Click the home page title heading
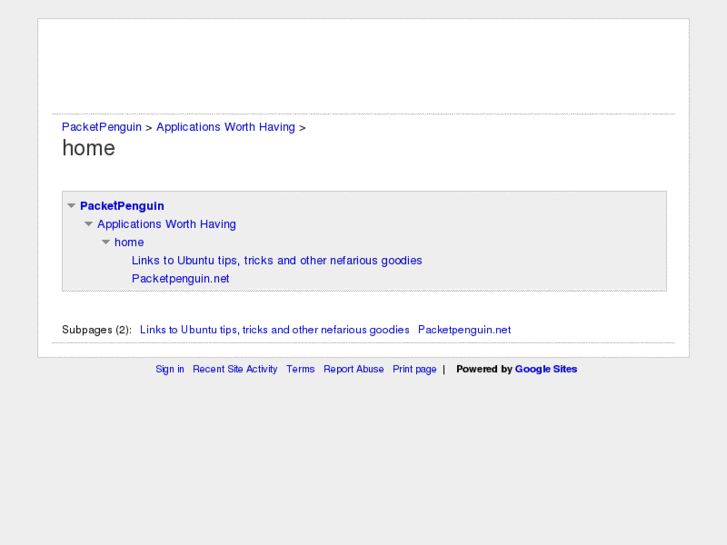This screenshot has width=727, height=545. pos(89,148)
